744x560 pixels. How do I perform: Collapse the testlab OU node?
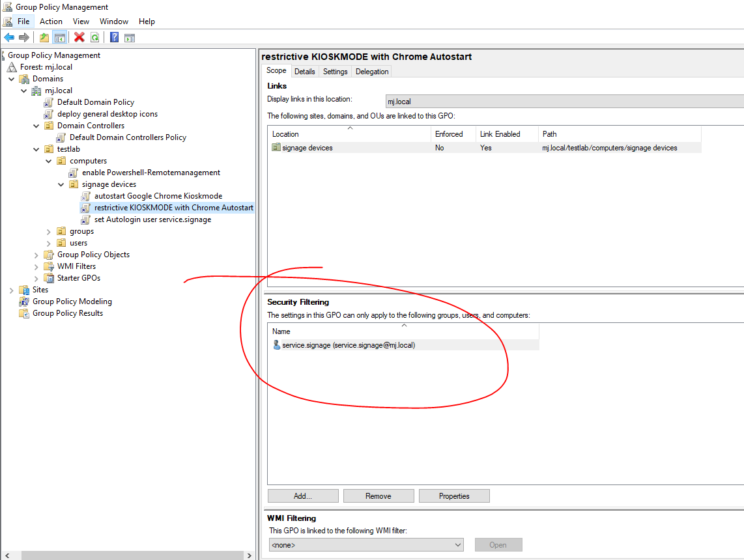[36, 149]
